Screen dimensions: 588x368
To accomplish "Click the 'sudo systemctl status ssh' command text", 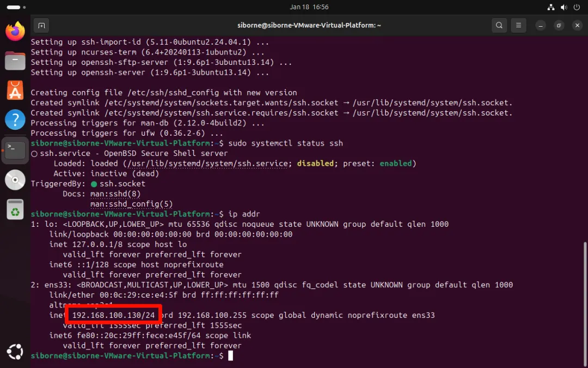I will [286, 143].
